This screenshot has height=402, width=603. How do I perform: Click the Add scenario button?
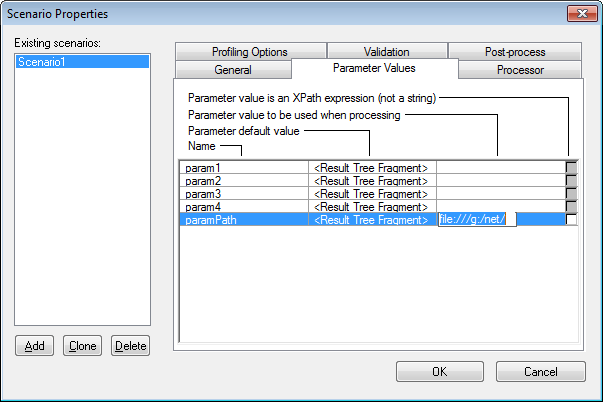(x=34, y=346)
